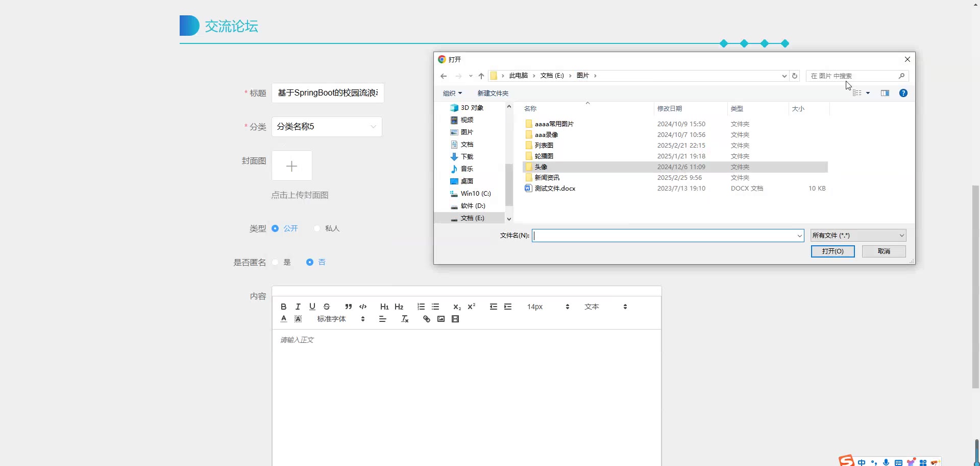
Task: Open the text color picker
Action: pos(284,319)
